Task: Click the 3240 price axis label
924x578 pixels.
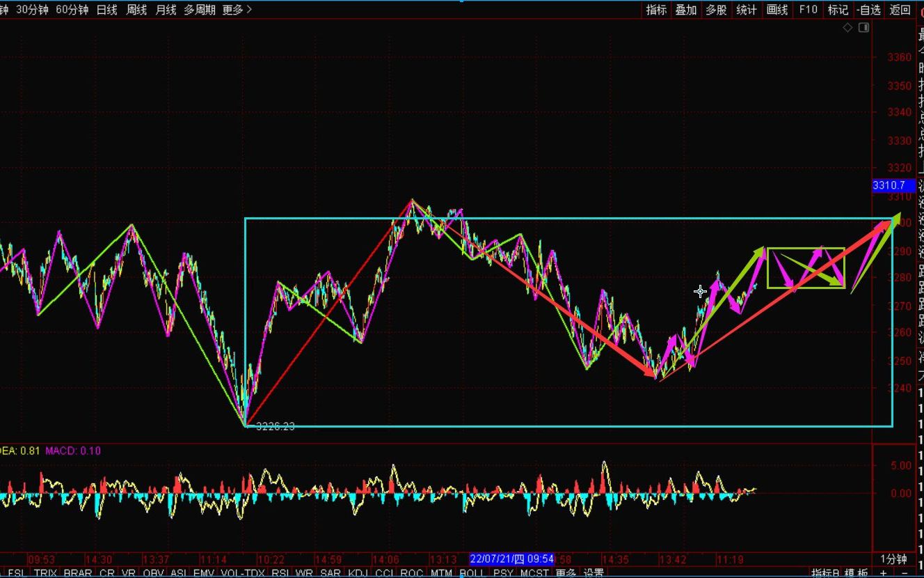Action: (x=899, y=388)
